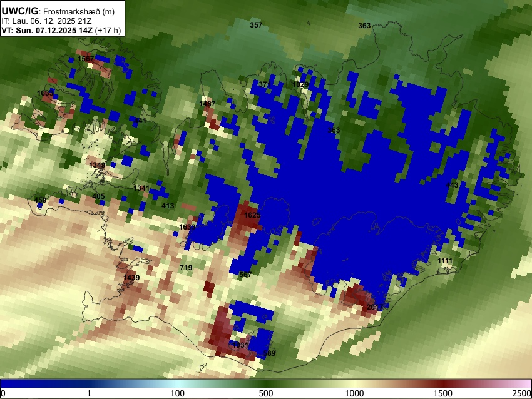This screenshot has width=532, height=399.
Task: Click the map value 413
Action: tap(168, 205)
